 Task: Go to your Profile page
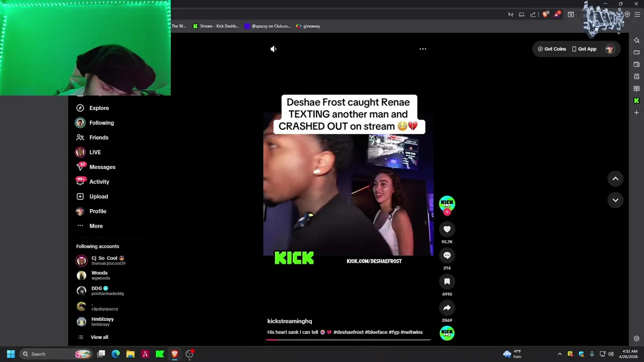pyautogui.click(x=92, y=211)
